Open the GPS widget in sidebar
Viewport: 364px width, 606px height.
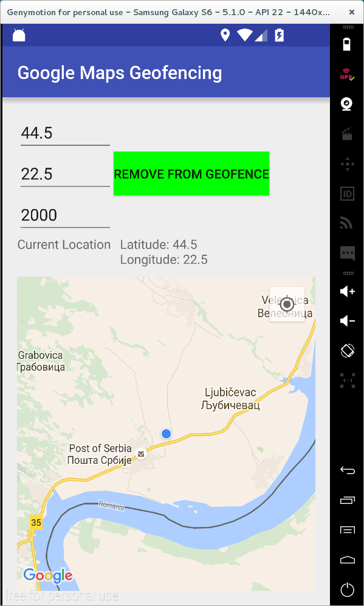pos(347,74)
